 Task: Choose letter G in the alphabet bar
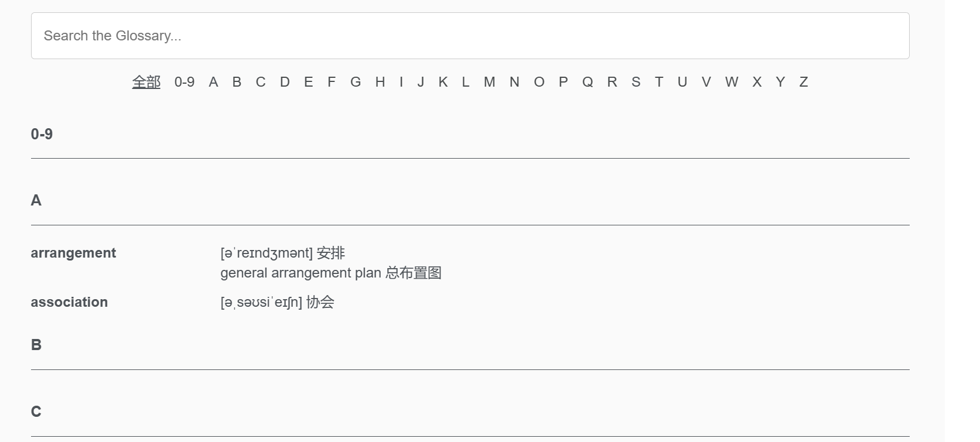pos(356,82)
